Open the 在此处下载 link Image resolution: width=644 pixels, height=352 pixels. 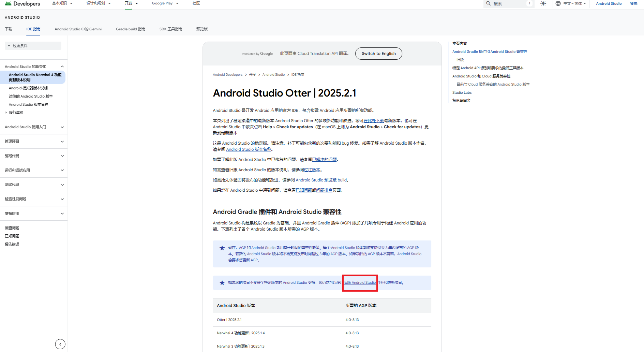[374, 121]
